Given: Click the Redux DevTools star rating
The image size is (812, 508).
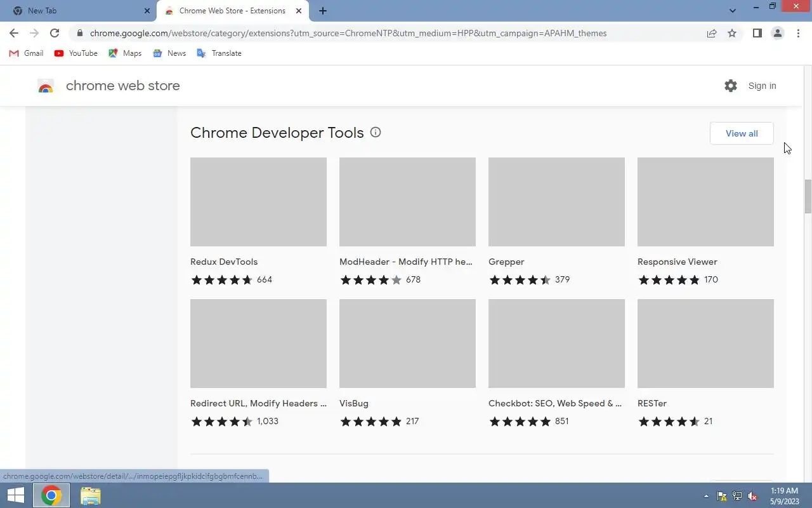Looking at the screenshot, I should click(x=221, y=280).
